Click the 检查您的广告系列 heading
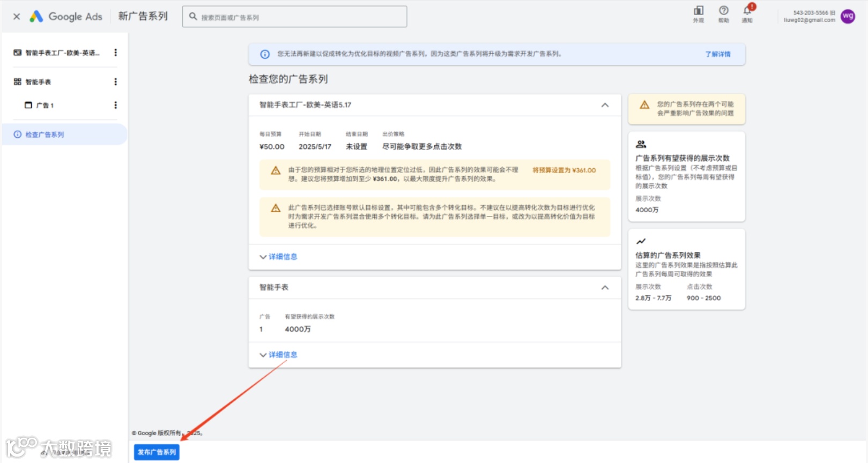The height and width of the screenshot is (463, 868). pos(288,79)
